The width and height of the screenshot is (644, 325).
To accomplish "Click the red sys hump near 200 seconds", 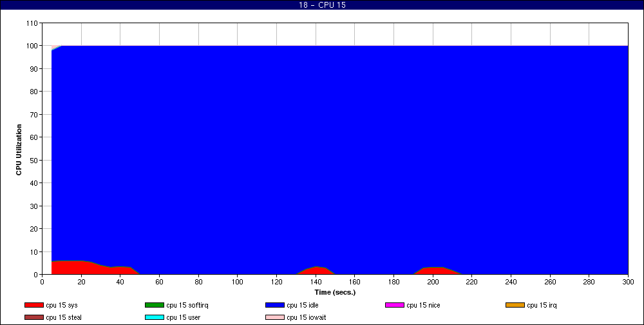I will click(437, 271).
